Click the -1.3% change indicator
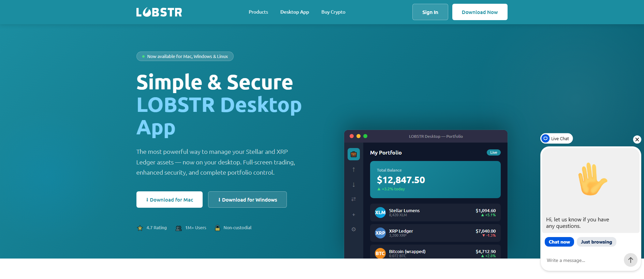The height and width of the screenshot is (279, 644). [489, 235]
